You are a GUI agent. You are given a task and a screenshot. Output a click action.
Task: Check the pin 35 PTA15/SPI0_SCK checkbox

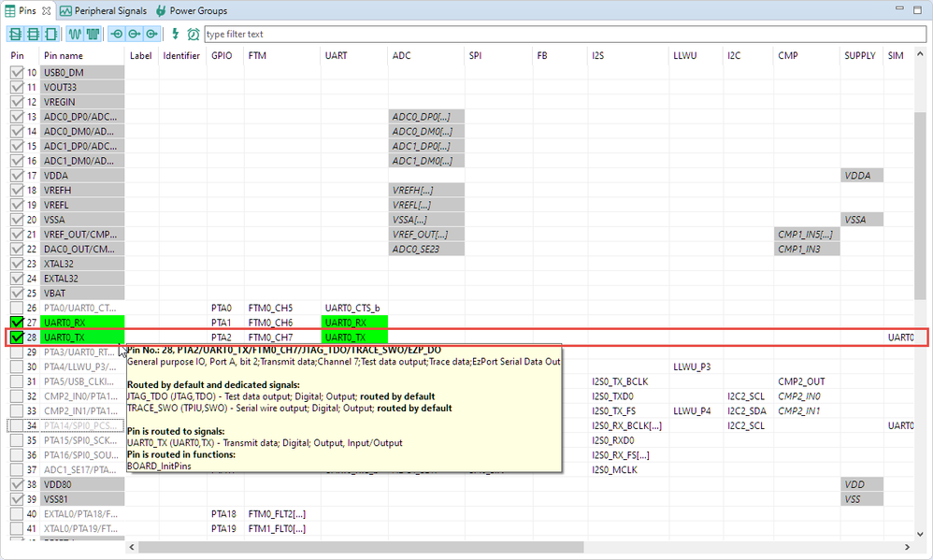tap(17, 440)
